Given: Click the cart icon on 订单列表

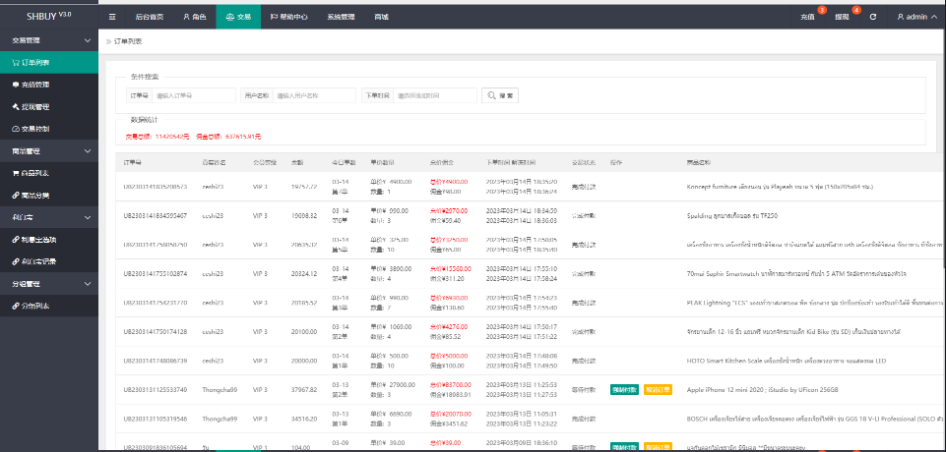Looking at the screenshot, I should (x=16, y=62).
